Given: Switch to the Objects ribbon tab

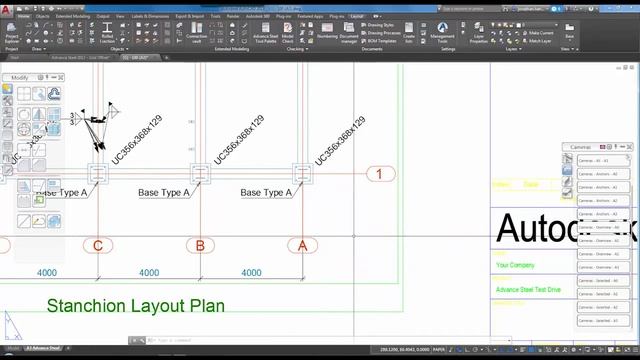Looking at the screenshot, I should click(42, 16).
